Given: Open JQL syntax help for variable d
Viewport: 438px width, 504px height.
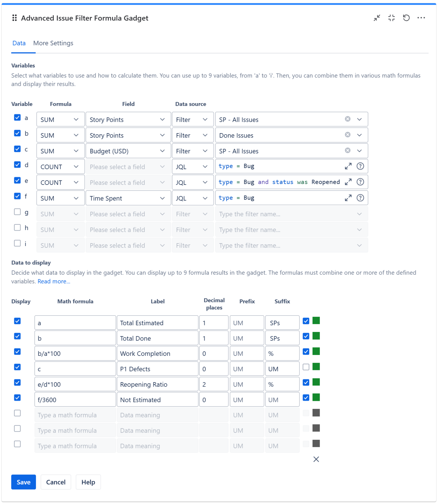Looking at the screenshot, I should tap(360, 166).
